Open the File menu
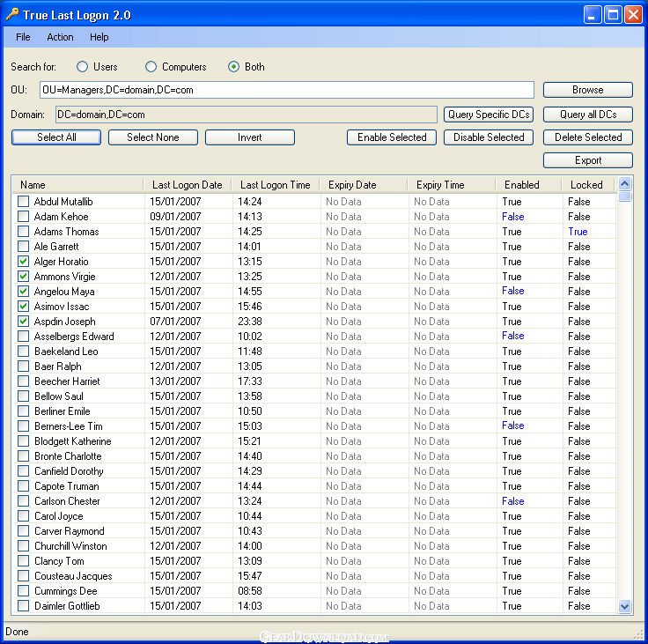The height and width of the screenshot is (644, 648). 23,37
